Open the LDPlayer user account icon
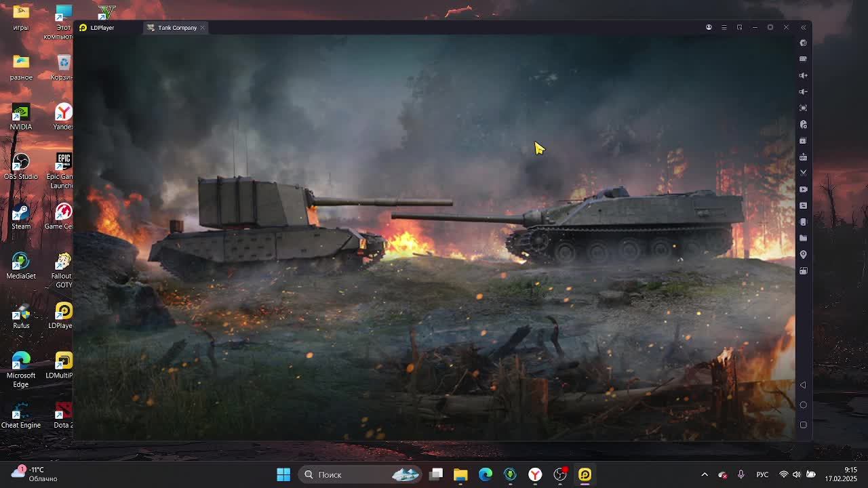Screen dimensions: 868x488 [x=709, y=28]
